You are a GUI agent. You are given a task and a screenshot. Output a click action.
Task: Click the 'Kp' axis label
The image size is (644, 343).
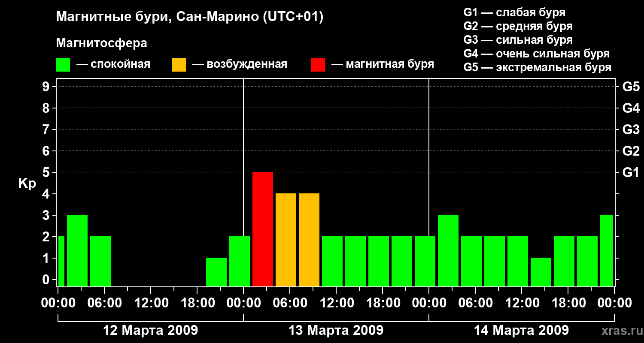[27, 184]
